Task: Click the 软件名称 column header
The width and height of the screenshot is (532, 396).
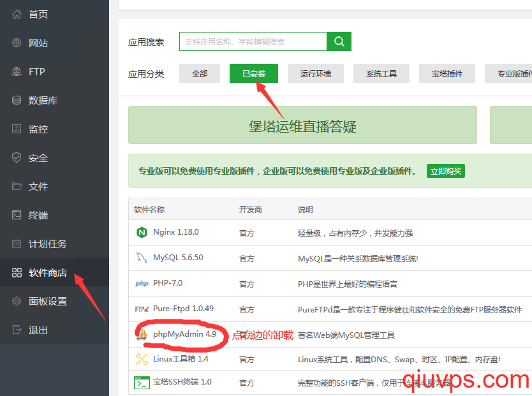Action: 149,210
